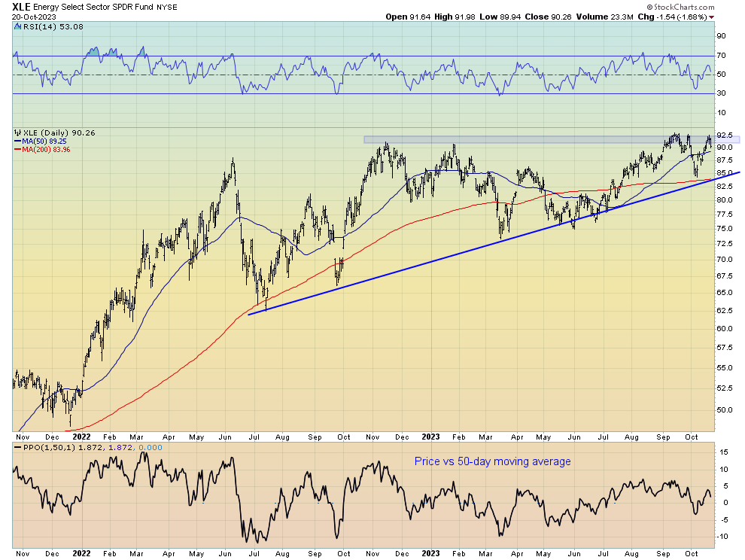
Task: Click the Chg value -1.54 (-1.68%)
Action: [x=682, y=17]
